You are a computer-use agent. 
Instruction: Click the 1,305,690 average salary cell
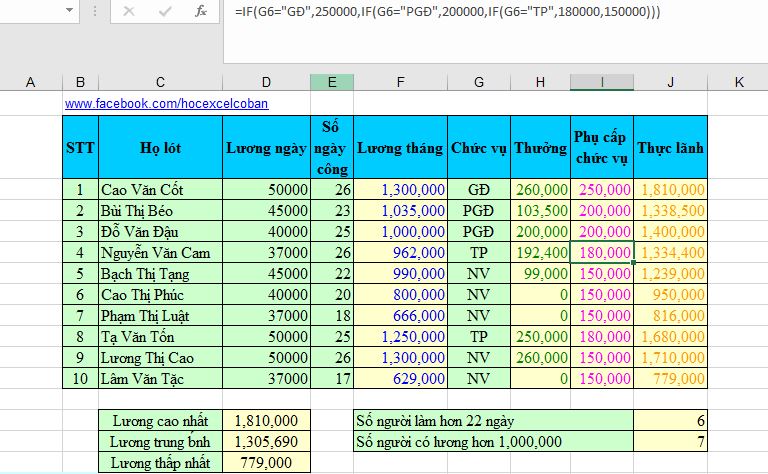tap(266, 441)
